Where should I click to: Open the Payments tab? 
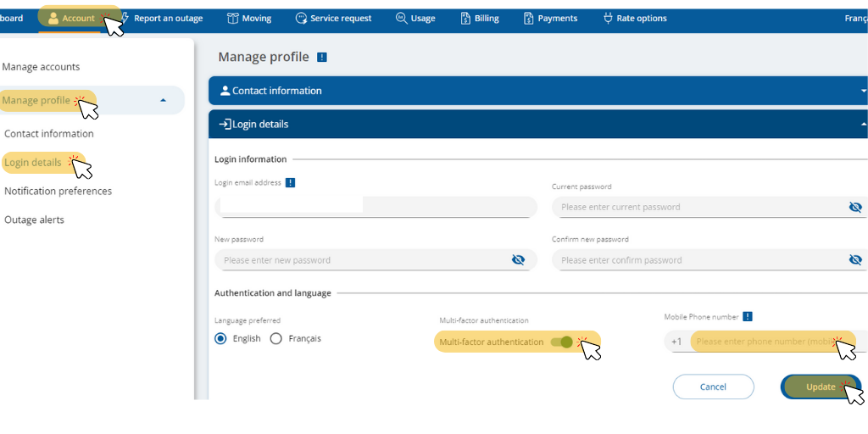(x=550, y=19)
